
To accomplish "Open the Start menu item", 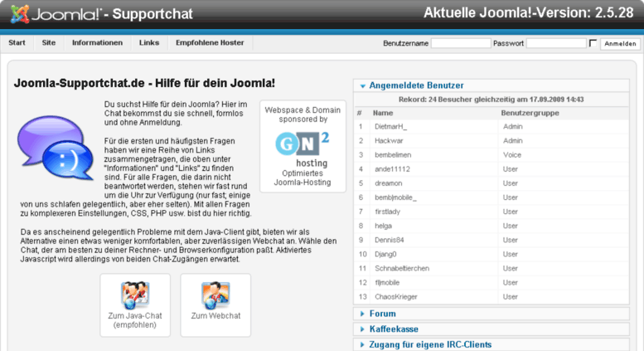I will 17,43.
